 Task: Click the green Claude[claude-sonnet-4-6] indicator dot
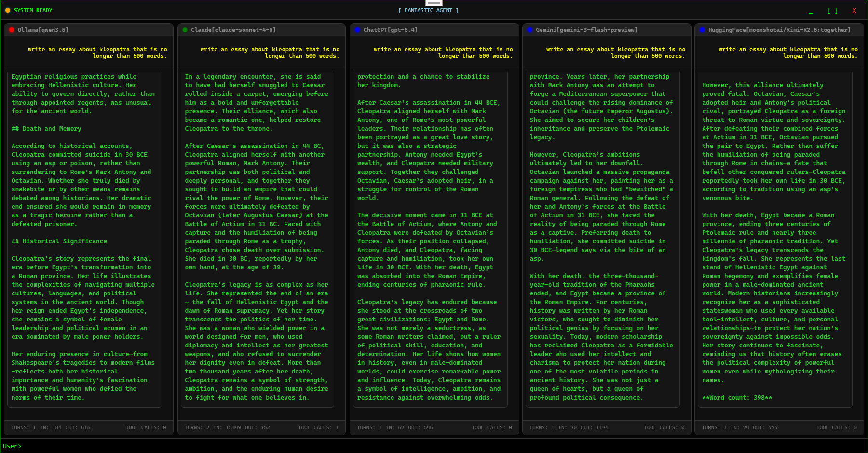point(185,30)
